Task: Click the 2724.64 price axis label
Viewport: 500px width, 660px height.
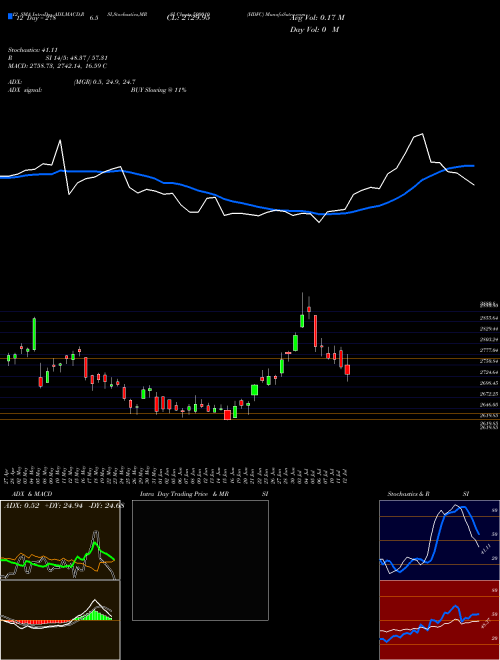Action: pyautogui.click(x=489, y=372)
